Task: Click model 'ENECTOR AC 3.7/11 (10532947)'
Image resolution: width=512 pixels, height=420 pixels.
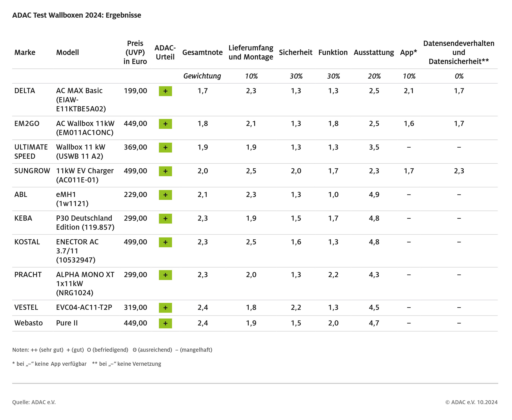Action: pos(78,251)
